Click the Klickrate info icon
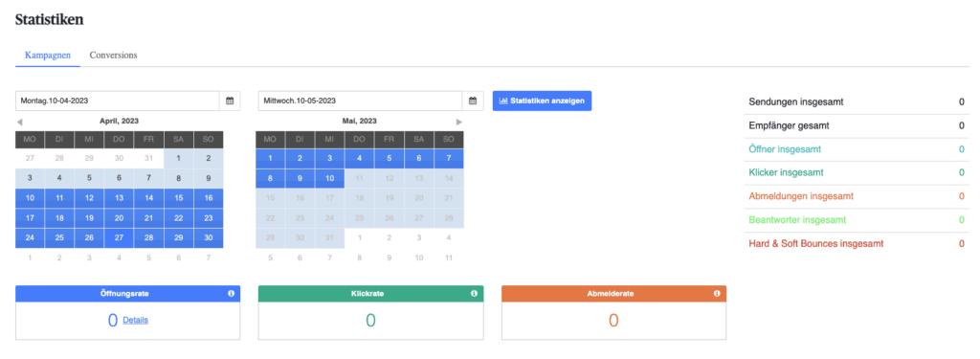 (x=474, y=293)
